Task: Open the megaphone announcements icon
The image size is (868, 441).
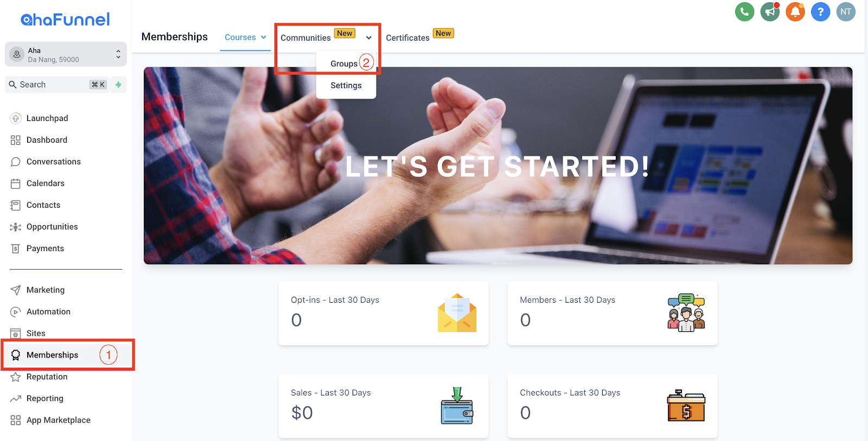Action: tap(770, 12)
